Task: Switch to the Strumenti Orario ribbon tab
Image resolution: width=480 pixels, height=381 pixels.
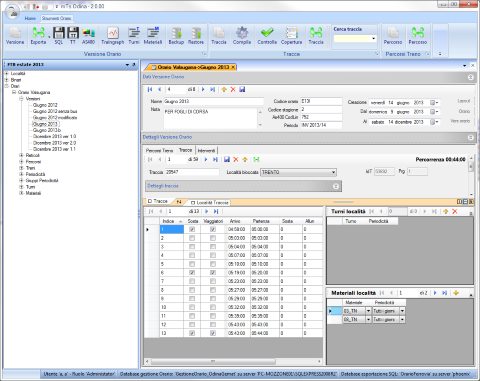Action: (x=56, y=18)
